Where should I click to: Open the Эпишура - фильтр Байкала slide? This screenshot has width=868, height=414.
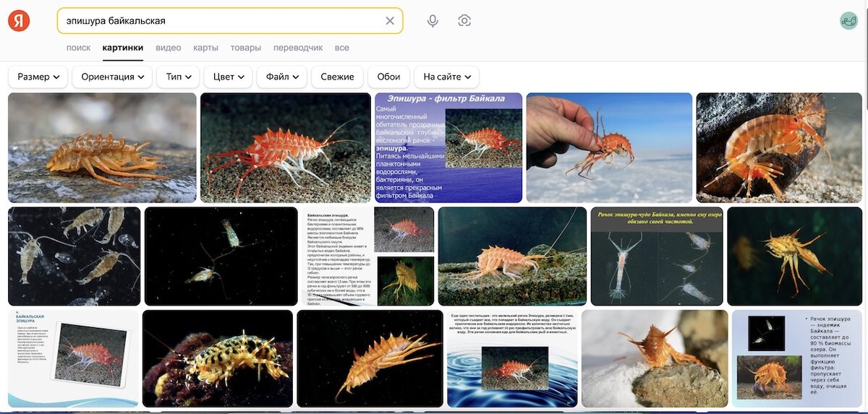tap(448, 147)
